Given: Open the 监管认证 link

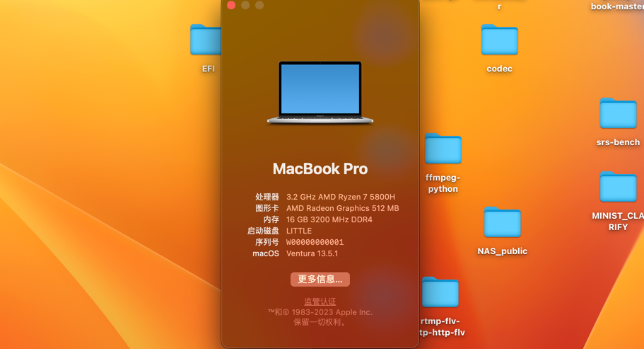Looking at the screenshot, I should tap(320, 302).
